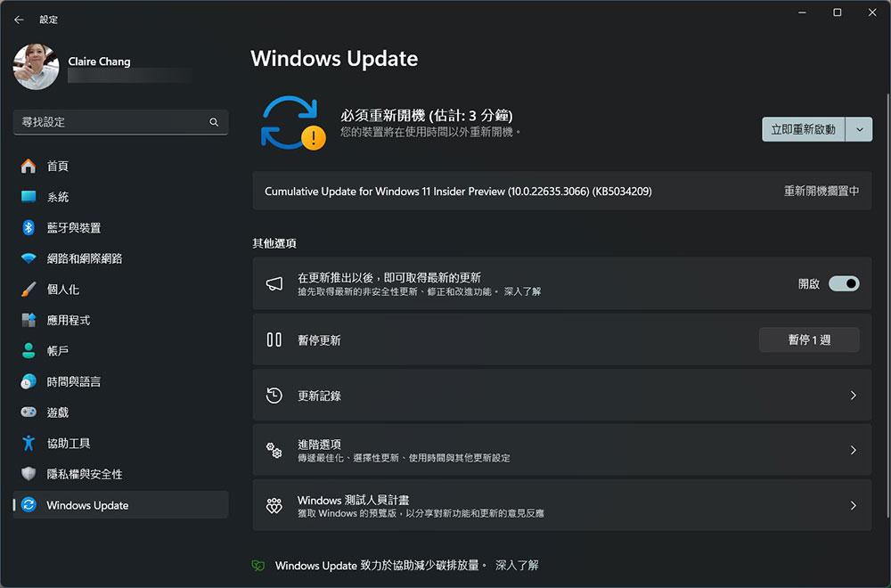
Task: Click the 協助工具 accessibility icon
Action: pos(29,444)
